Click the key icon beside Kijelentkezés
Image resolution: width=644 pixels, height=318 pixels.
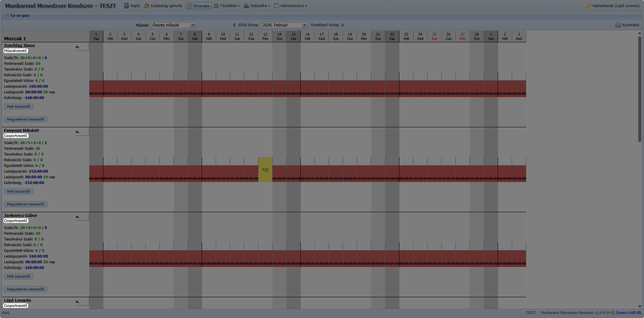pos(588,6)
